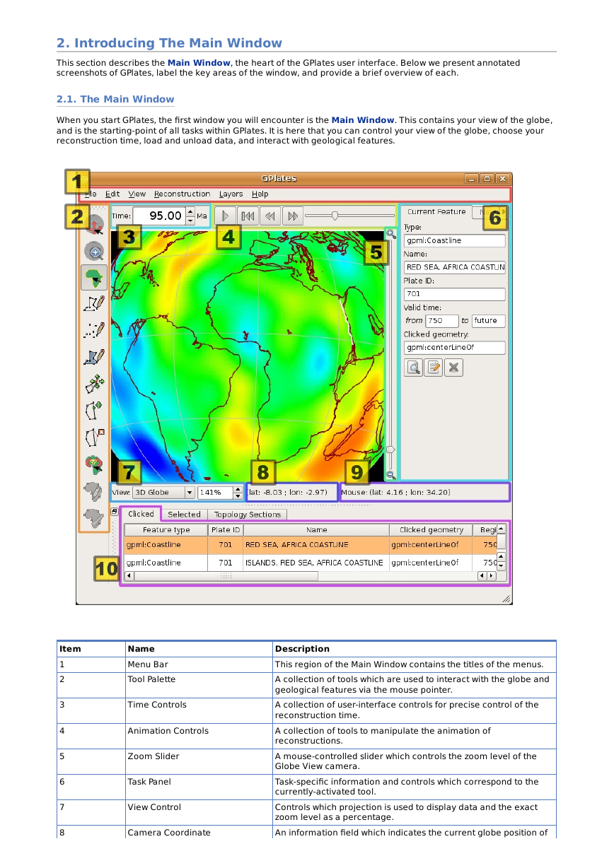Click the '2.1. The Main Window' heading
The height and width of the screenshot is (868, 614).
point(115,99)
